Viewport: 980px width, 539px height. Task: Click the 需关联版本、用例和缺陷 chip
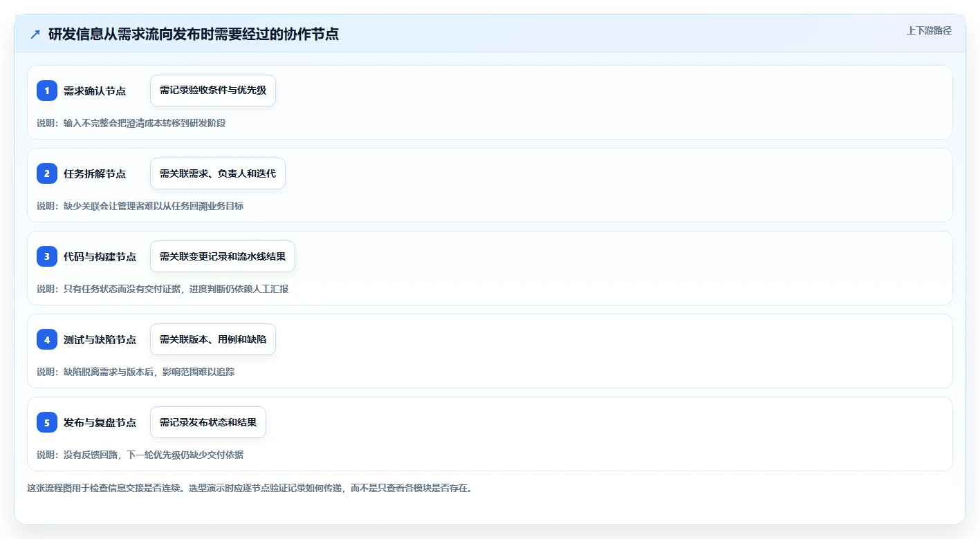[x=213, y=339]
